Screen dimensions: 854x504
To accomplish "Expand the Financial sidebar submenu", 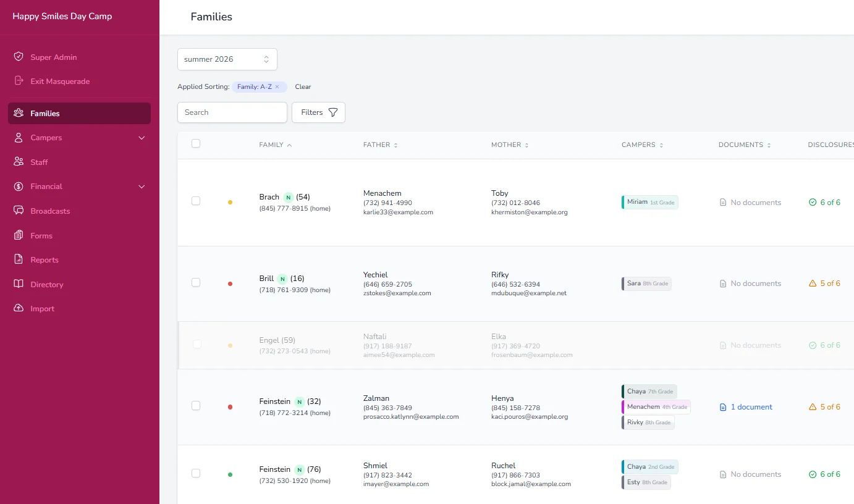I will click(142, 187).
